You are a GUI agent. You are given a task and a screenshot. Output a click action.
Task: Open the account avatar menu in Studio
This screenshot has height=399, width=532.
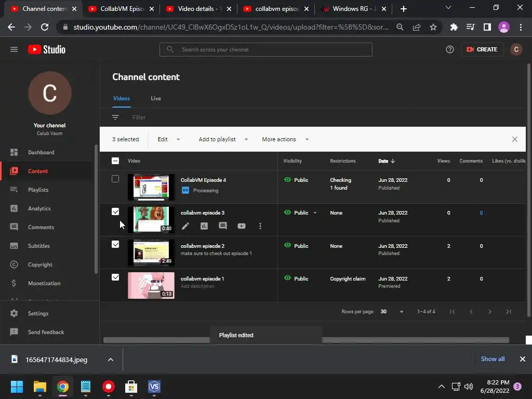(516, 49)
